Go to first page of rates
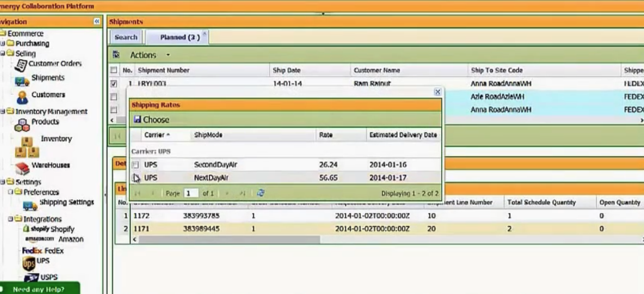 (137, 193)
